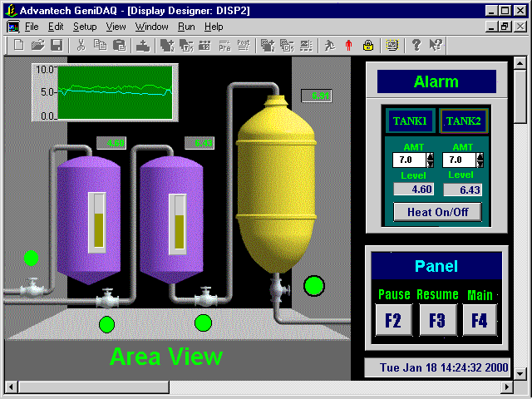
Task: Click the vertical scrollbar down arrow
Action: click(520, 372)
